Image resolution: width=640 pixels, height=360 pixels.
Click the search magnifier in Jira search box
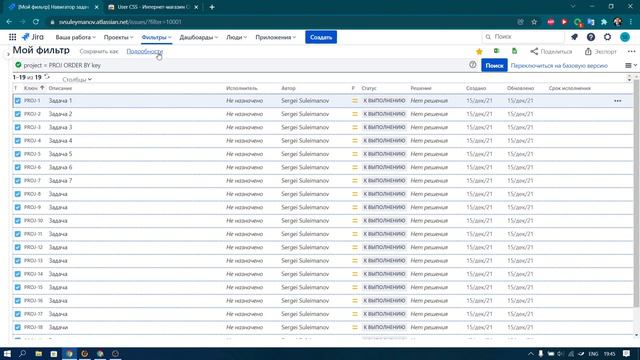tap(488, 37)
